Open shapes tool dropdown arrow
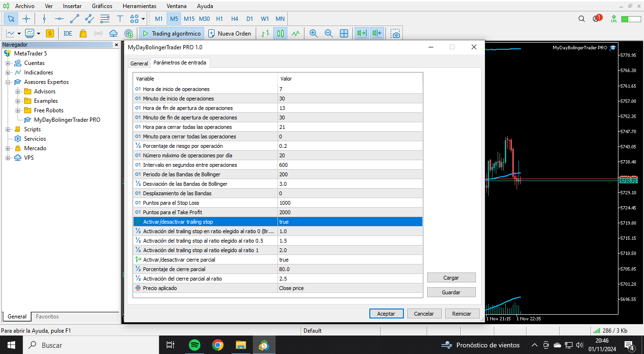Viewport: 644px width, 354px height. (143, 19)
